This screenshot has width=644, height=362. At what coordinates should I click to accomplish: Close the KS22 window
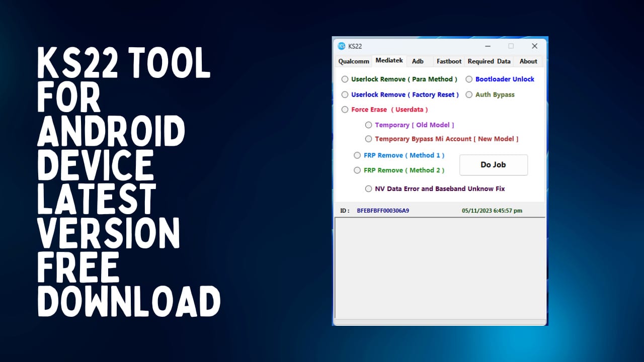534,46
